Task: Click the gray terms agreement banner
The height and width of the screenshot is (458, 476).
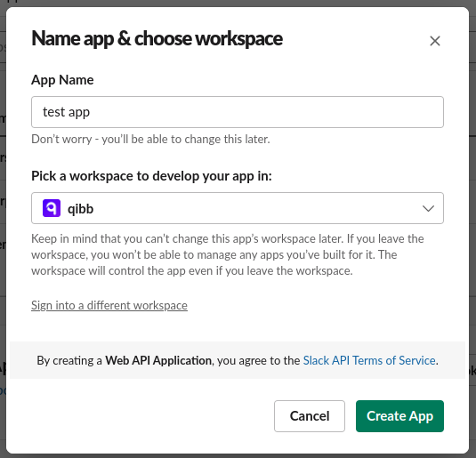Action: [238, 360]
